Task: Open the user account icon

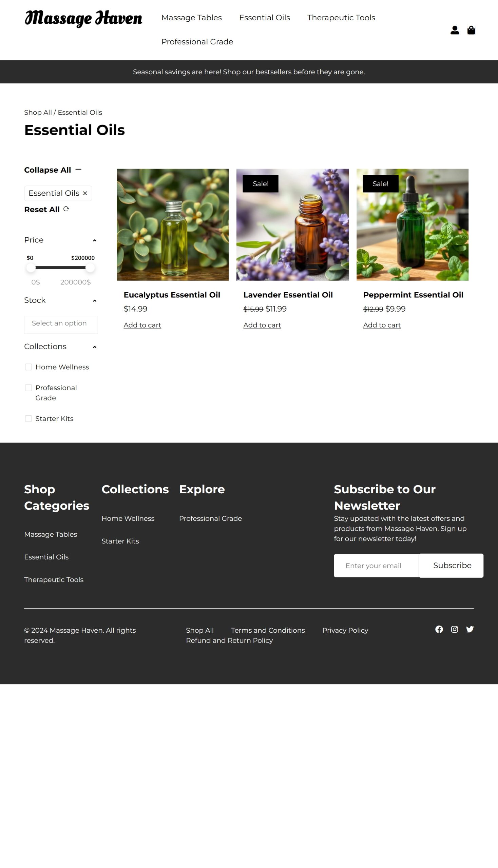Action: 455,30
